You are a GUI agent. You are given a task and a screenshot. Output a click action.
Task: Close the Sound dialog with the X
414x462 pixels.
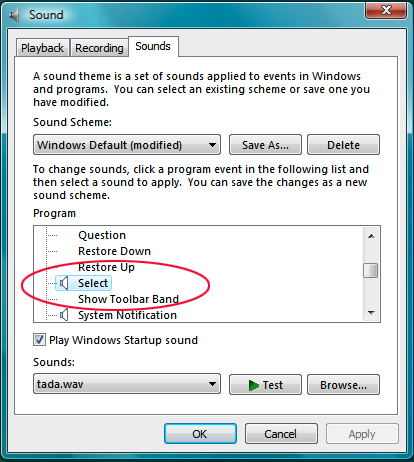pos(386,10)
